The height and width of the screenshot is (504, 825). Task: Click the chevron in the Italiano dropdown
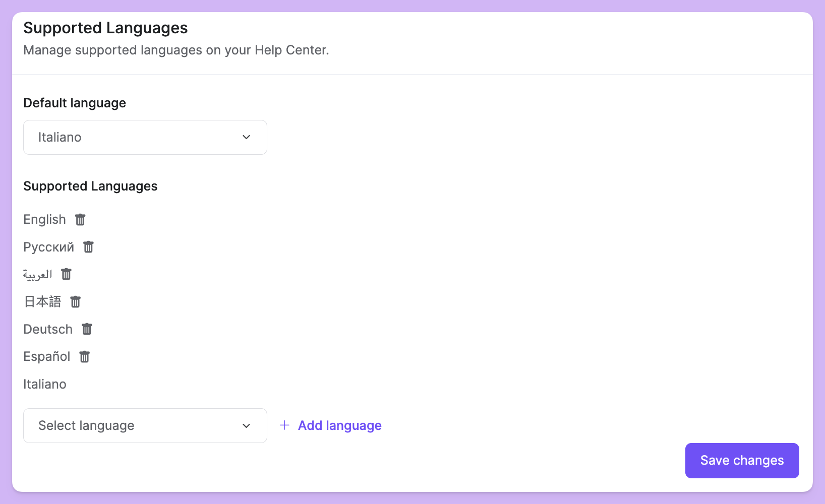point(247,137)
